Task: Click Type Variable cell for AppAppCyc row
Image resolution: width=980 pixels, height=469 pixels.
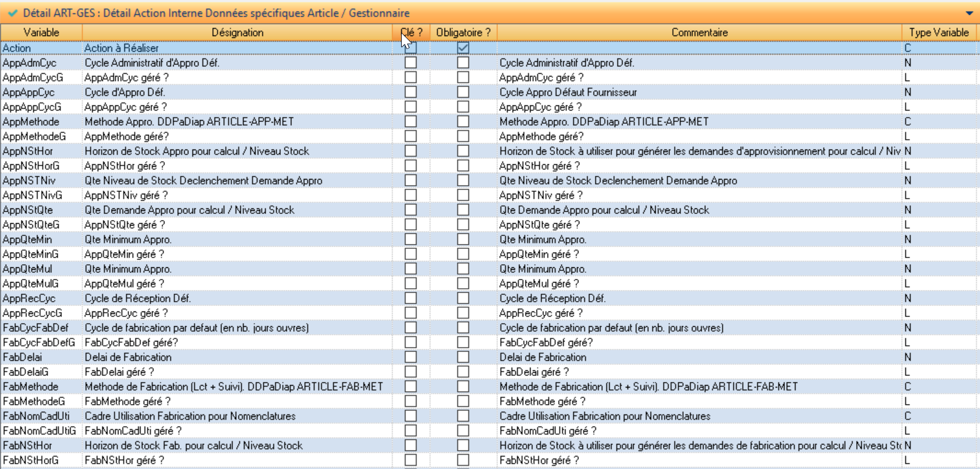Action: pyautogui.click(x=908, y=92)
